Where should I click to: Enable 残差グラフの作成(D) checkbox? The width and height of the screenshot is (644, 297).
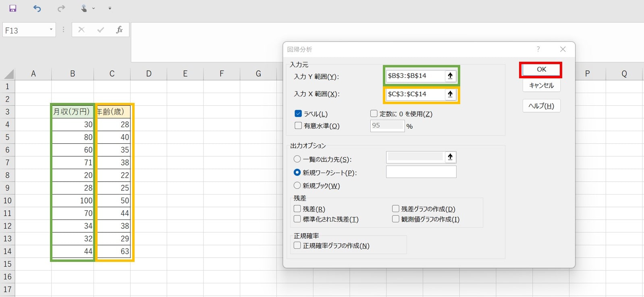[x=396, y=209]
